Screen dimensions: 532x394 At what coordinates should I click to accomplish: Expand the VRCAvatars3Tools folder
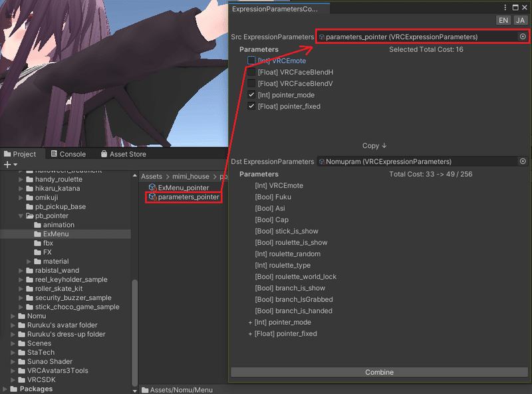click(x=13, y=371)
